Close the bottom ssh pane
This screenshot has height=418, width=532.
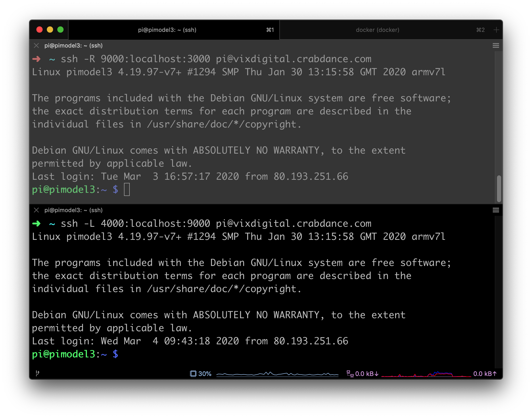[36, 210]
